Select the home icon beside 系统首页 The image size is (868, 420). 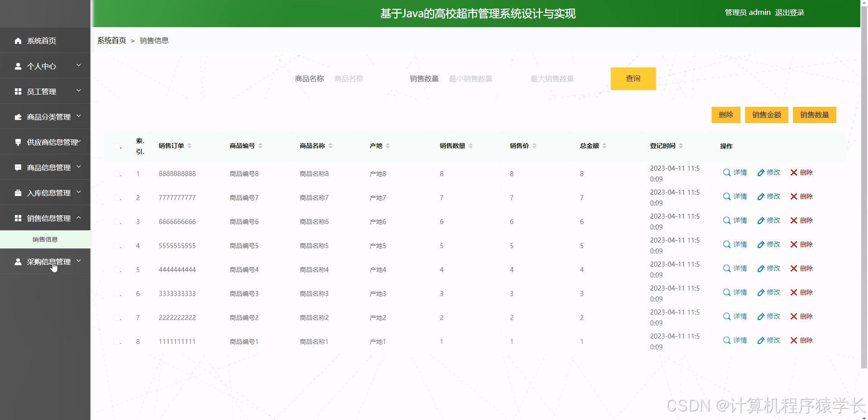click(x=18, y=41)
